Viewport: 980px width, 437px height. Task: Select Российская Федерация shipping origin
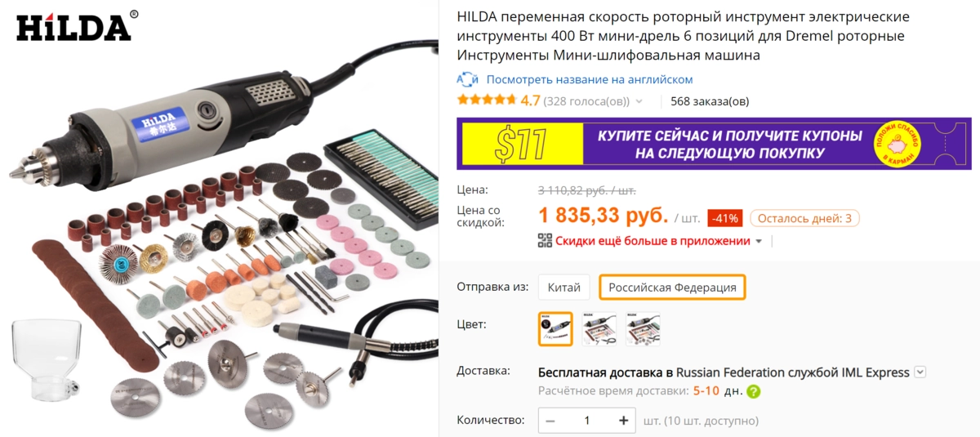coord(672,287)
